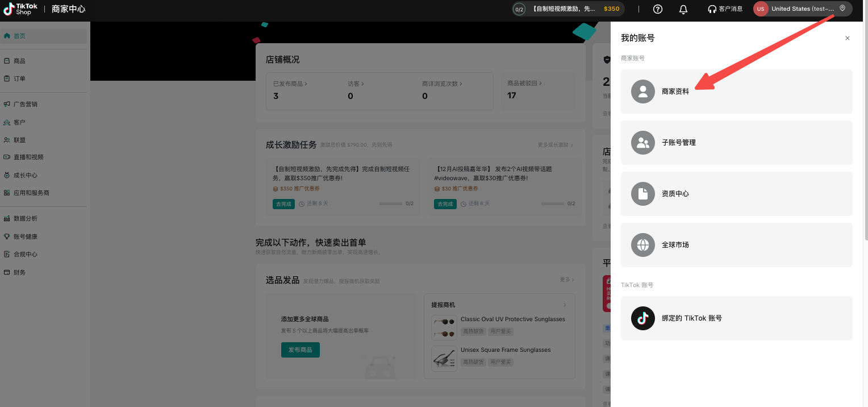Click the 店铺概况 heading
Screen dimensions: 868x407
pos(283,60)
